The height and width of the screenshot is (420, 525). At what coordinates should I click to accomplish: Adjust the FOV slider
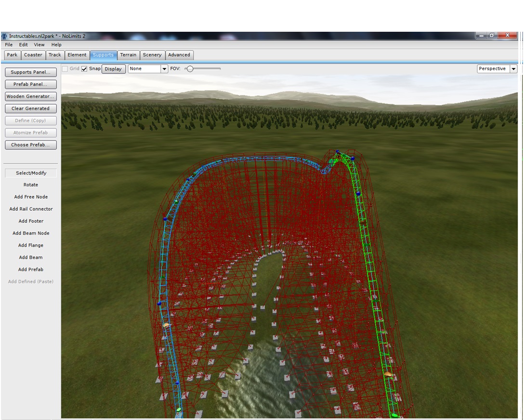[190, 68]
